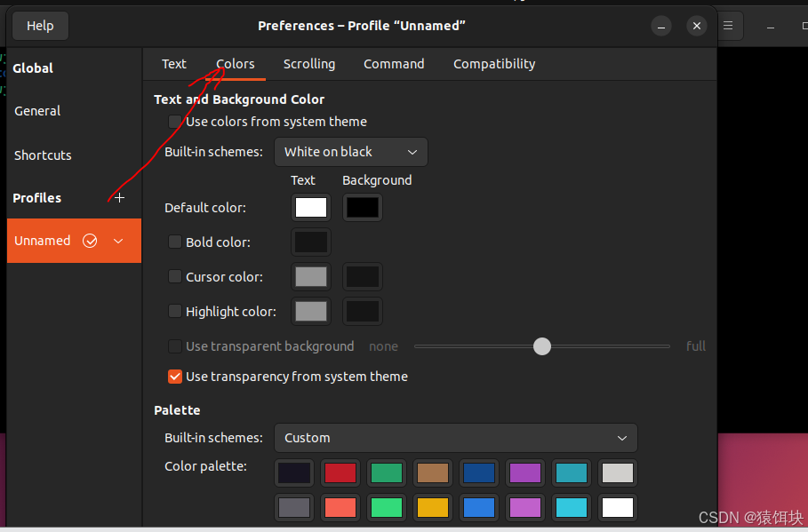Expand the Palette Custom schemes dropdown
Screen dimensions: 808x532
(x=455, y=438)
